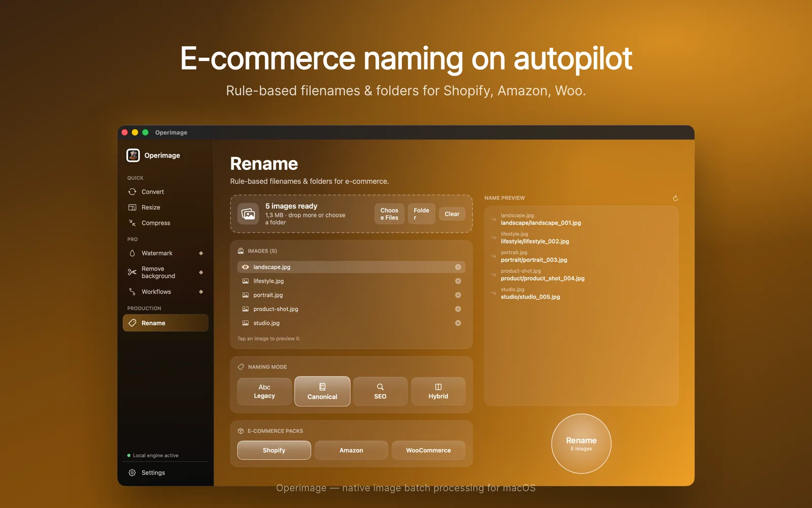Open the Workflows section
This screenshot has height=508, width=812.
point(165,292)
